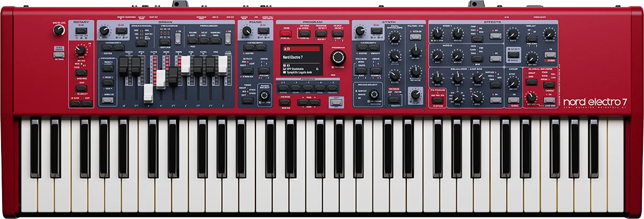
Task: Click the red Store button
Action: pos(286,33)
